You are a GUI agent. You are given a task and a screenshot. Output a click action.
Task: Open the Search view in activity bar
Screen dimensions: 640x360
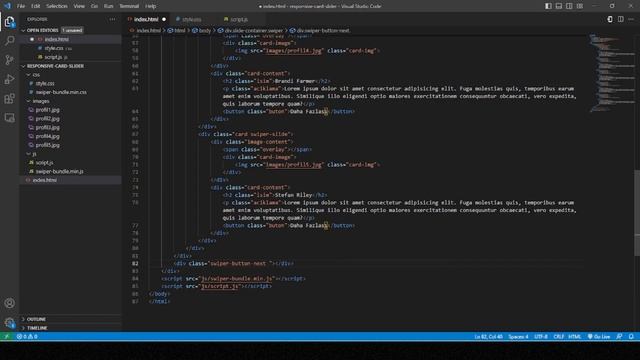(9, 40)
